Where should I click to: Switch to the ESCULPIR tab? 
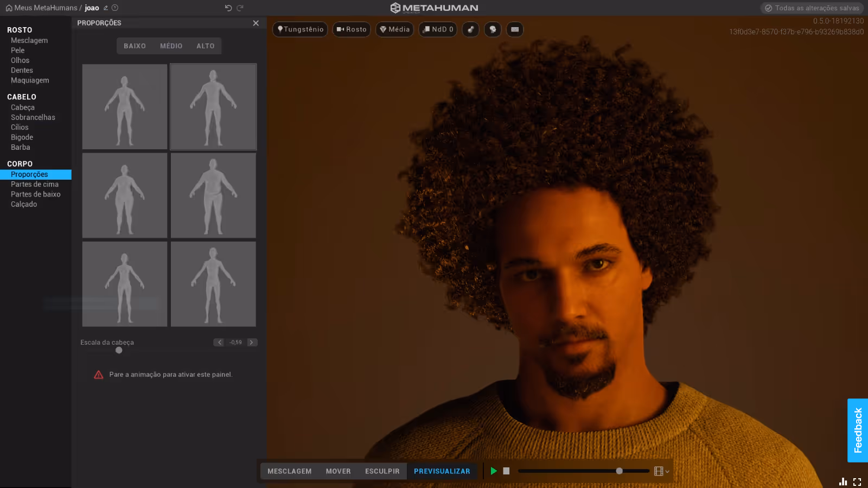point(382,471)
